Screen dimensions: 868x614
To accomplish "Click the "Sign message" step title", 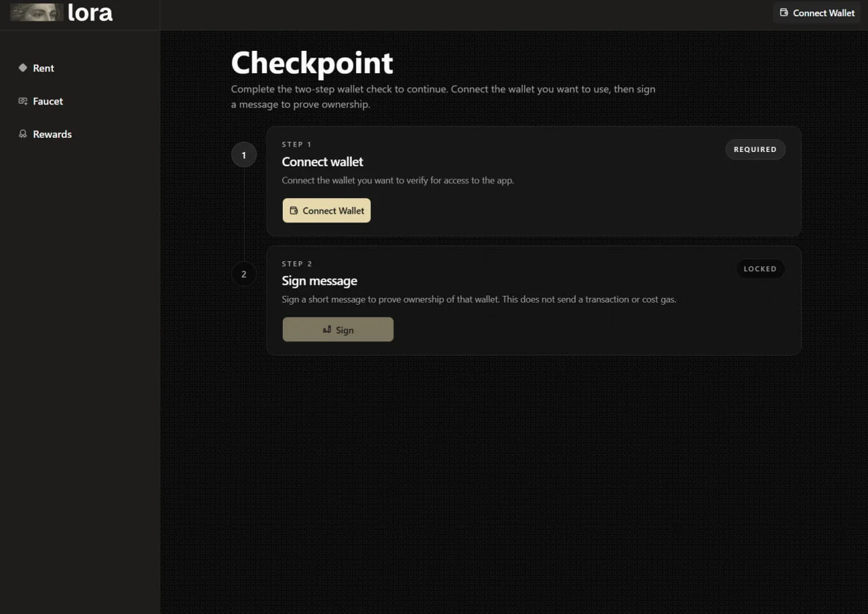I will click(319, 281).
